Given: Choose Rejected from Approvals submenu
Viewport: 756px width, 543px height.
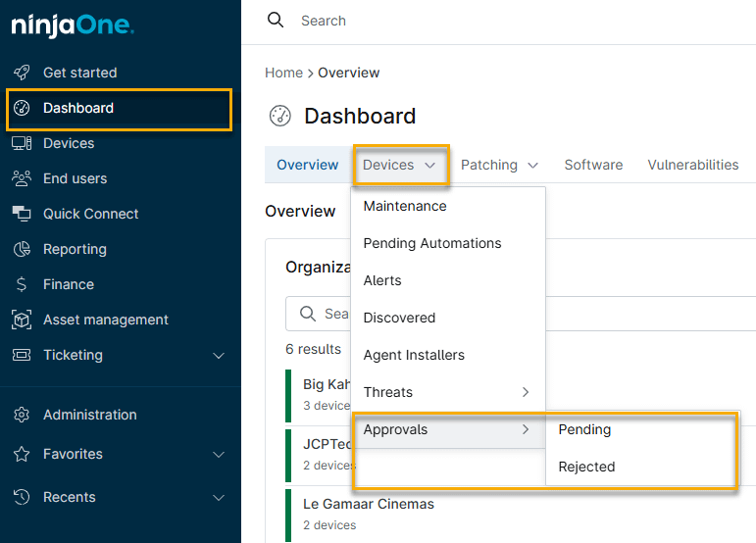Looking at the screenshot, I should [x=586, y=467].
